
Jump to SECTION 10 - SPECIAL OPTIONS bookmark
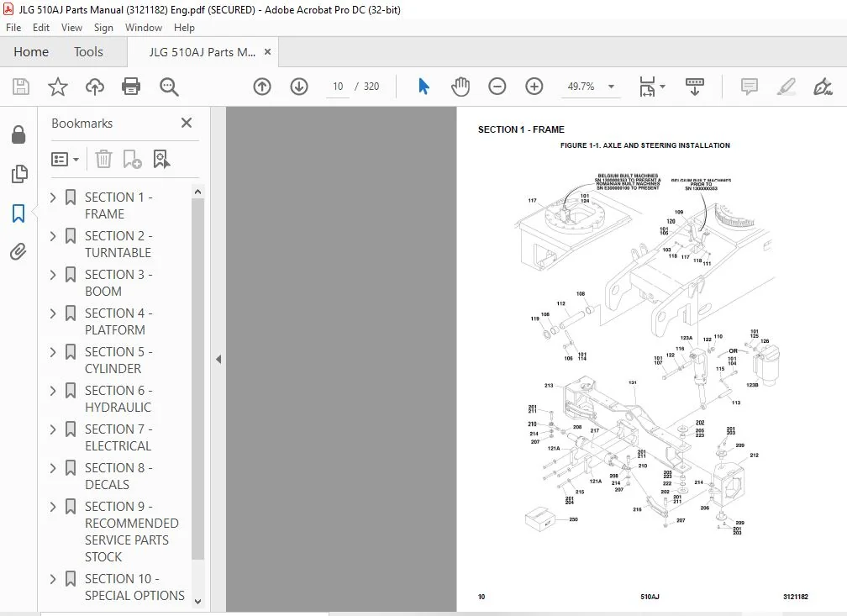click(x=134, y=587)
